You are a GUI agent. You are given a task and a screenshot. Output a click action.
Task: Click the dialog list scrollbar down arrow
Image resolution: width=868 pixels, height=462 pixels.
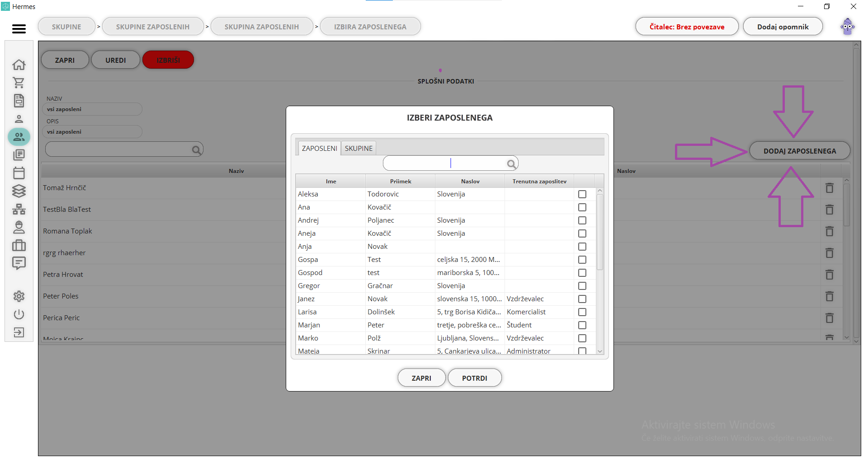coord(600,351)
